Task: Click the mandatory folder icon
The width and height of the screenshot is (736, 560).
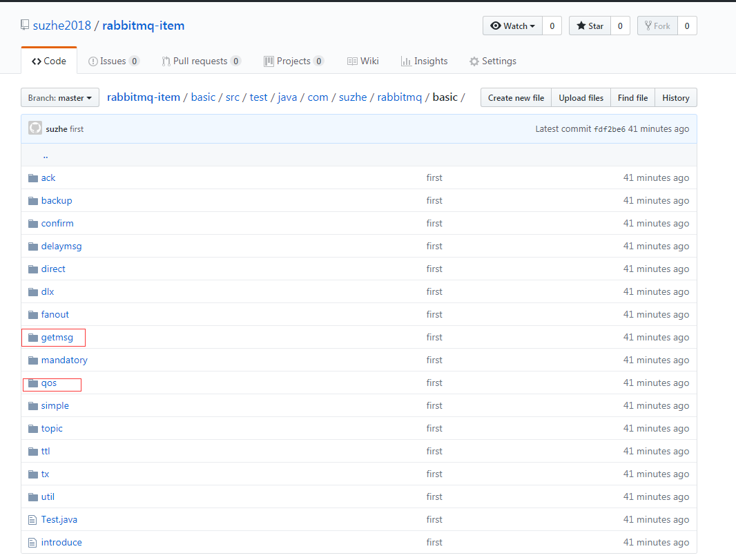Action: (33, 360)
